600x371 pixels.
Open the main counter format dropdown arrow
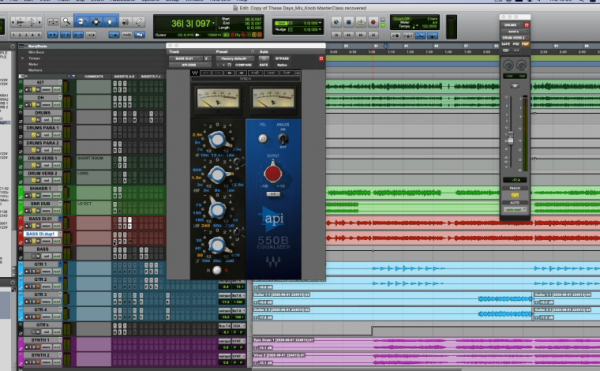tap(213, 23)
